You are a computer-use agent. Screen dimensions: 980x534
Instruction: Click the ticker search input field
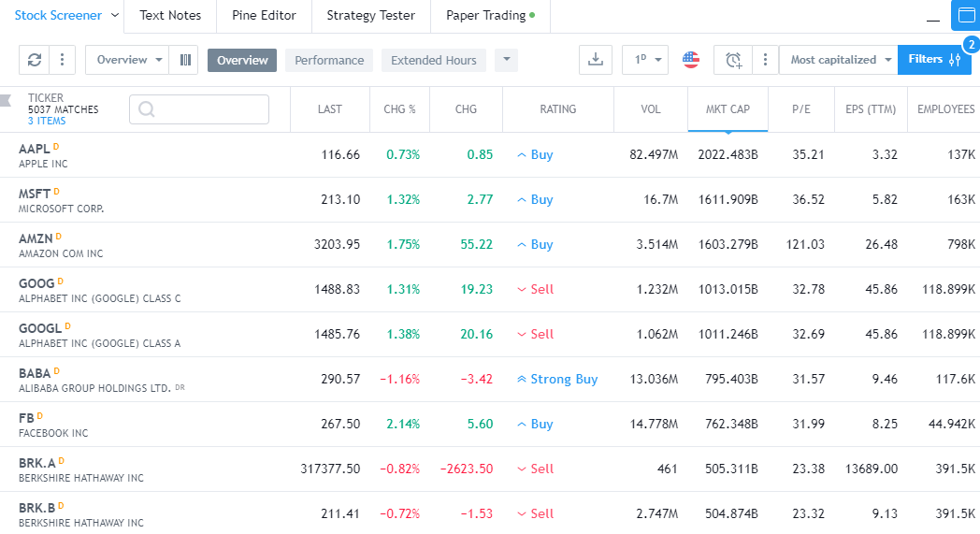click(198, 109)
